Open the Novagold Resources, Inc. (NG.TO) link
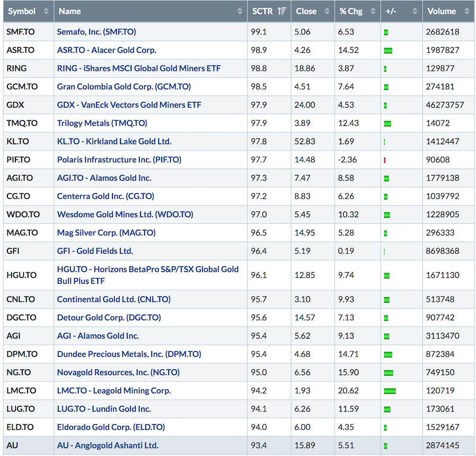The image size is (476, 456). point(118,373)
